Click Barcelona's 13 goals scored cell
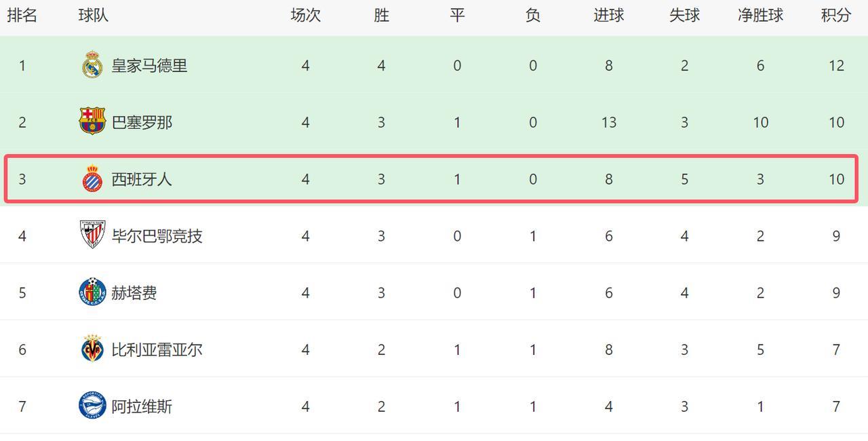868x441 pixels. 608,123
